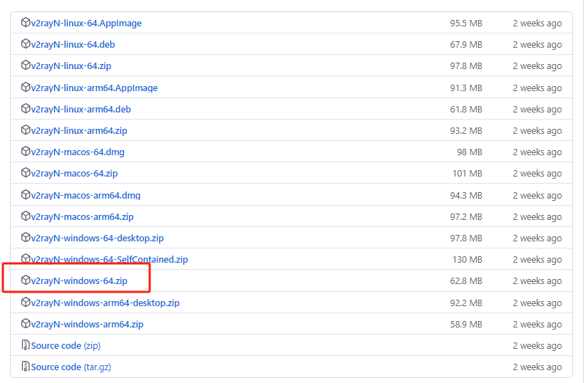
Task: Click '2 weeks ago' in Source code (tar.gz) row
Action: point(537,367)
